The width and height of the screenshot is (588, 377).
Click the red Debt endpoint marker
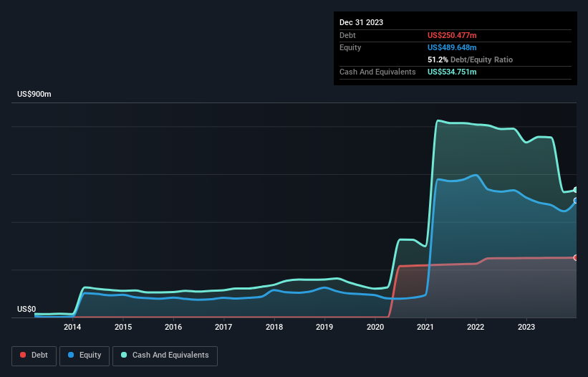576,258
